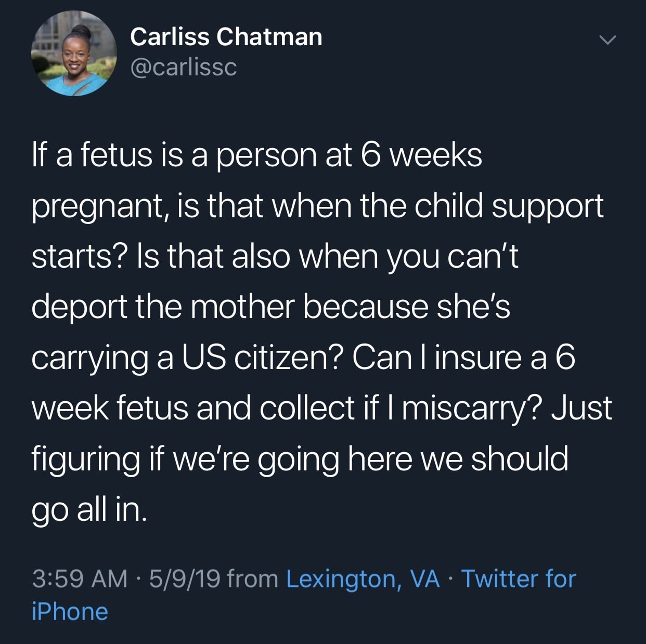Image resolution: width=646 pixels, height=644 pixels.
Task: Open the Lexington, VA location link
Action: (363, 579)
